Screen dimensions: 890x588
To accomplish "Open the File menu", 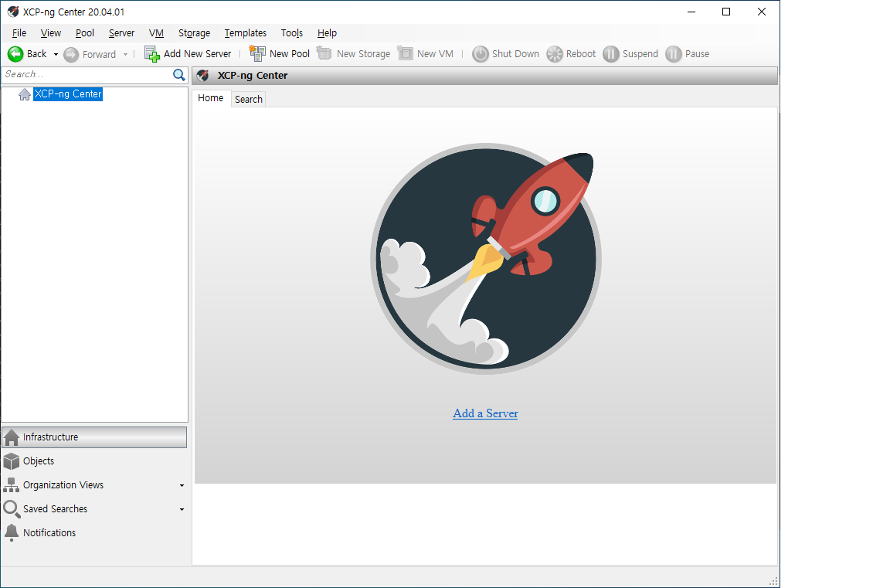I will point(19,33).
